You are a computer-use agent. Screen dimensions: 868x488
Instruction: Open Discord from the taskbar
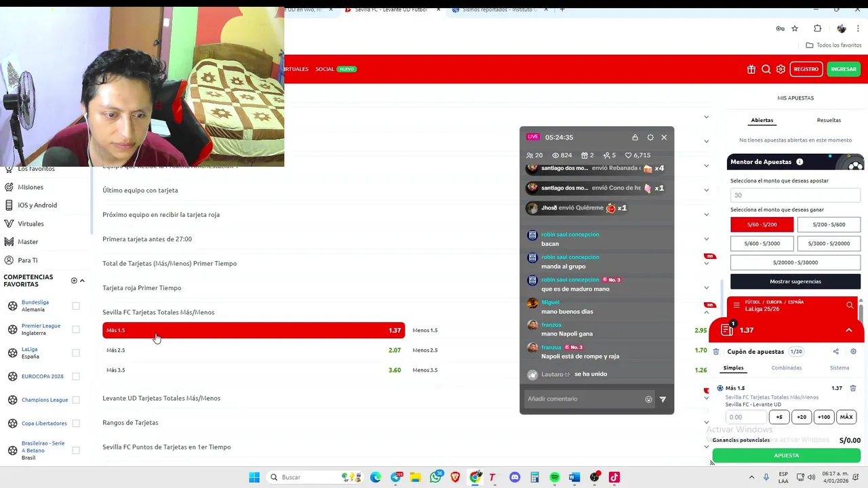coord(515,477)
